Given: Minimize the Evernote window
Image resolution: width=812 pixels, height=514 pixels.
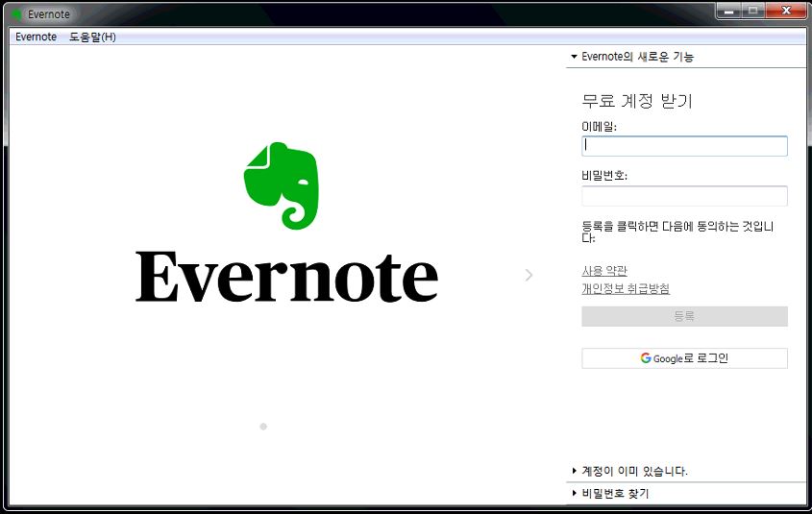Looking at the screenshot, I should 728,11.
